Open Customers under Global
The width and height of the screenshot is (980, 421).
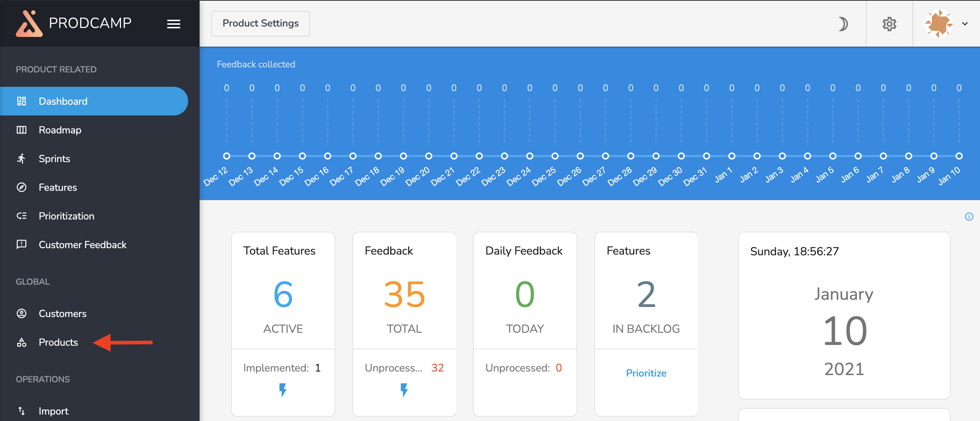coord(62,313)
